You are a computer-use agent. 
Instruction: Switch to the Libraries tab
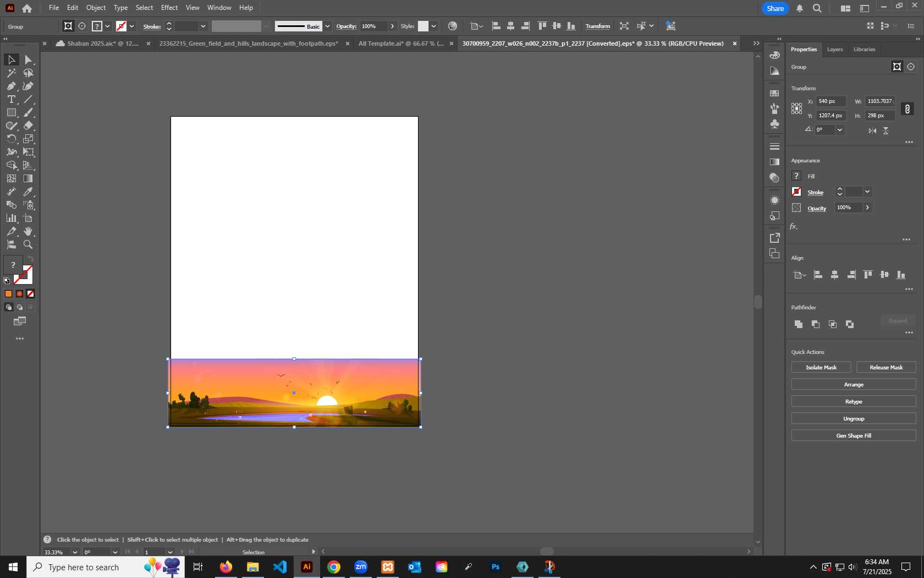[864, 50]
